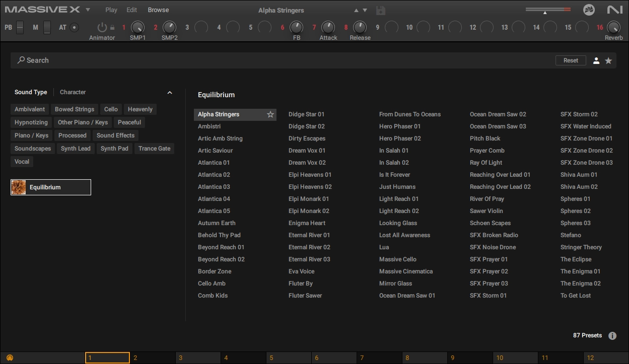The height and width of the screenshot is (364, 629).
Task: Open the Kontrol plugin round logo icon
Action: (x=589, y=10)
